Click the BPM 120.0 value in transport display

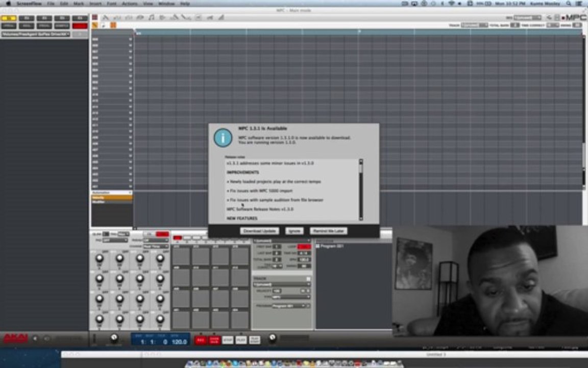pos(179,342)
